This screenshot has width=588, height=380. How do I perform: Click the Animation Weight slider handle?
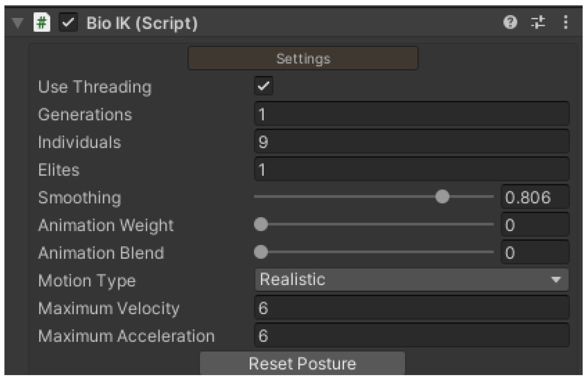(261, 224)
